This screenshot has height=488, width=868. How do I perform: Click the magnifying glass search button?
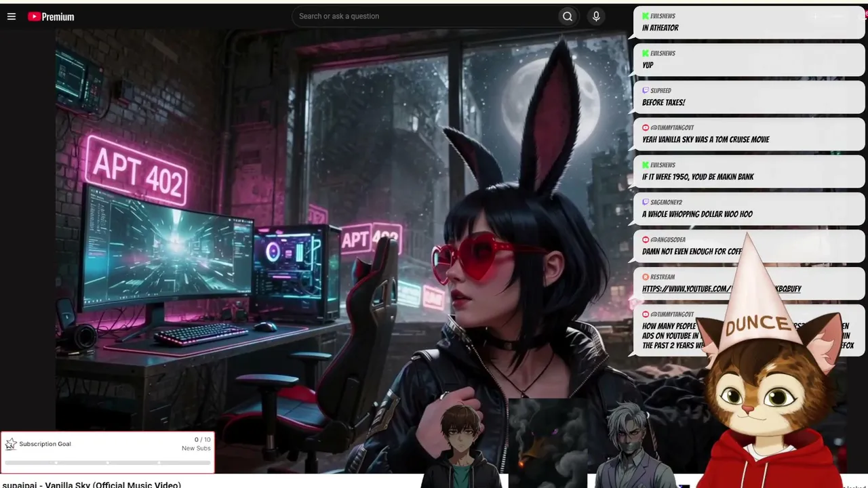568,16
